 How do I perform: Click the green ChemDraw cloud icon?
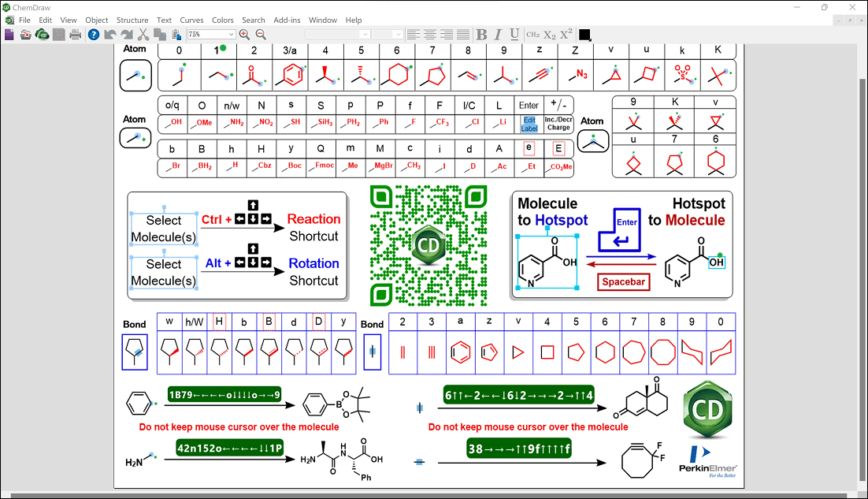point(42,35)
